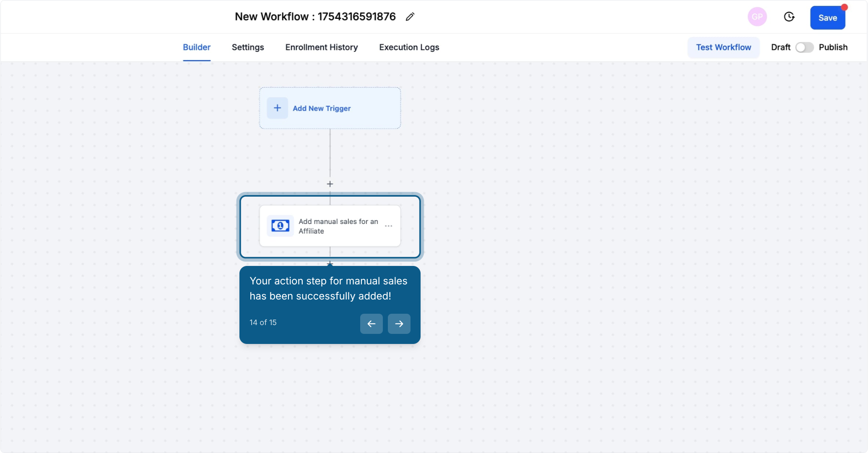Screen dimensions: 868x453
Task: Advance to next tour step arrow
Action: click(399, 323)
